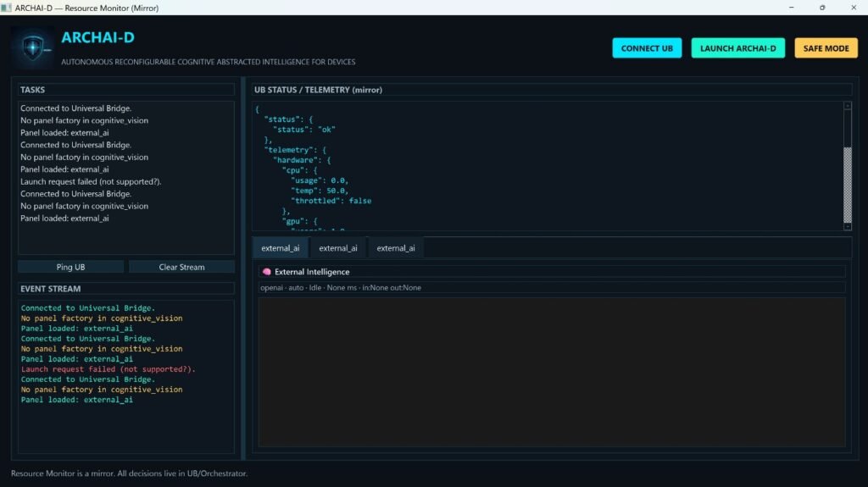Click the telemetry scrollbar thumb
The image size is (868, 487).
(x=847, y=184)
